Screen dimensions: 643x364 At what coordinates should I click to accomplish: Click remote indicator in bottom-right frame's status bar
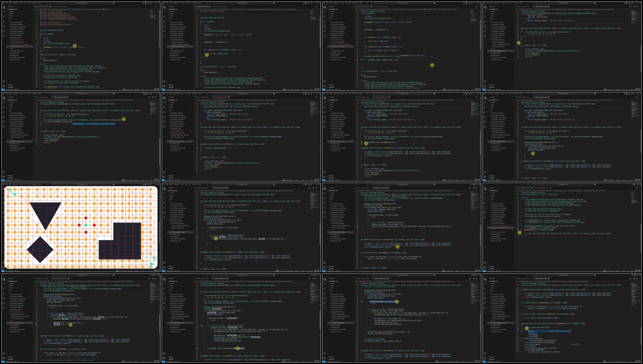(x=484, y=362)
